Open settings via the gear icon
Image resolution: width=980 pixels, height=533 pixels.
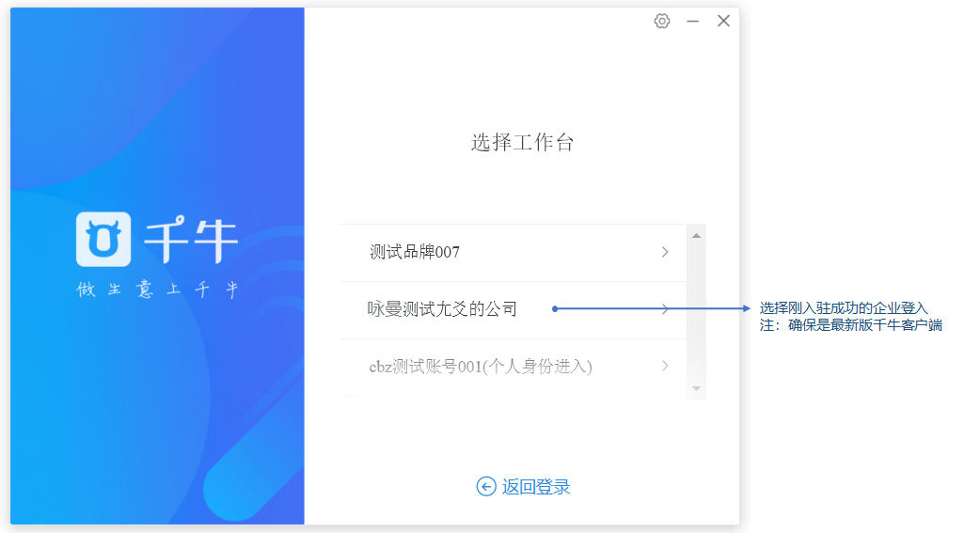(x=662, y=22)
